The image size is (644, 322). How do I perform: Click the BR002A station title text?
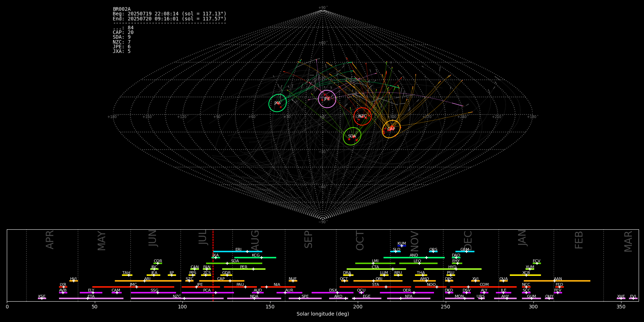(122, 9)
